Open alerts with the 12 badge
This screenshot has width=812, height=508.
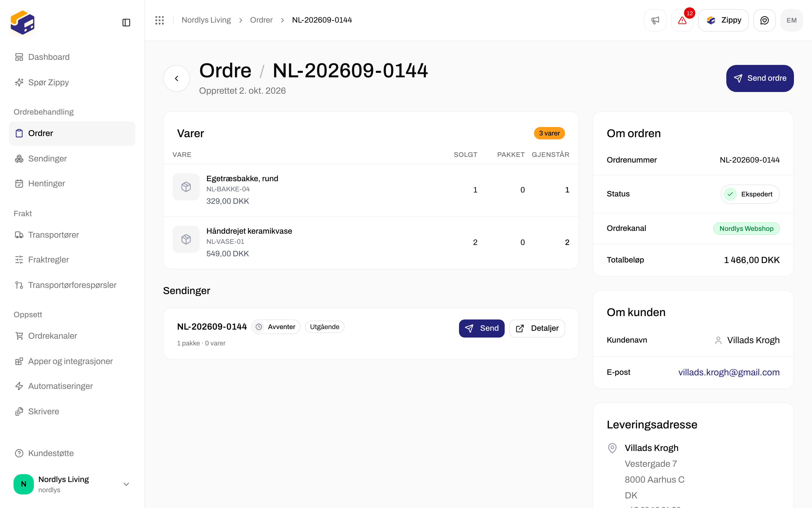click(682, 20)
